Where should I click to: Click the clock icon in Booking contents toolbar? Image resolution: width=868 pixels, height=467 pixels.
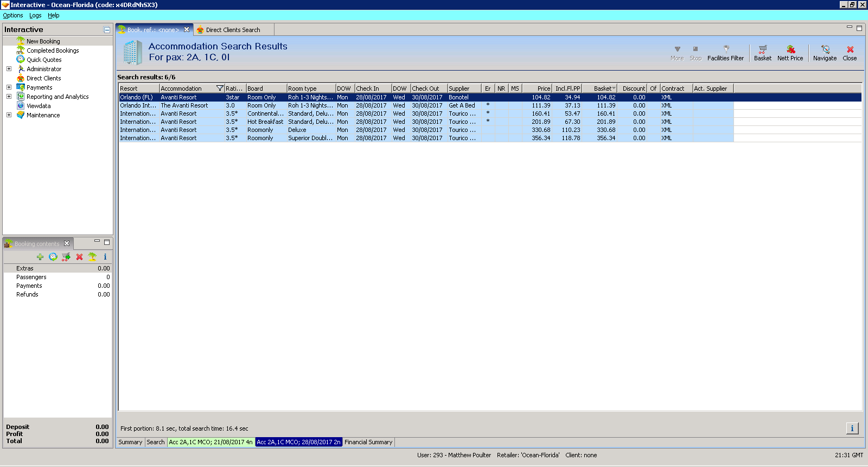coord(53,257)
